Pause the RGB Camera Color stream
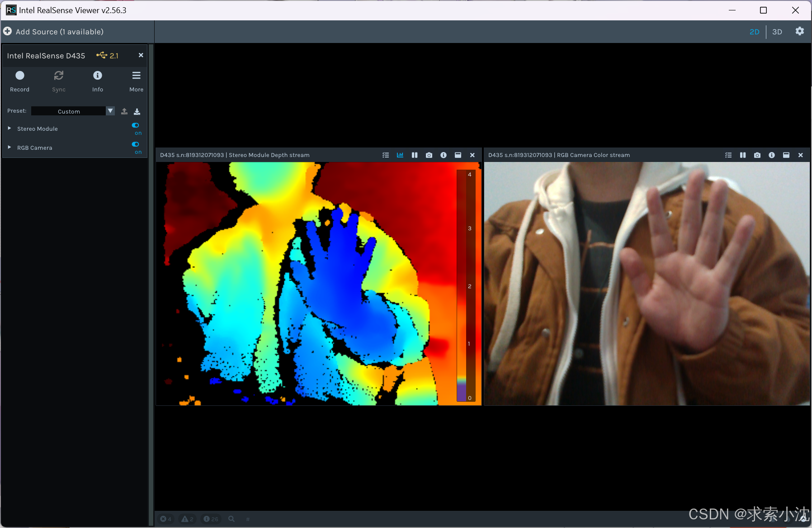The height and width of the screenshot is (528, 812). [x=742, y=155]
